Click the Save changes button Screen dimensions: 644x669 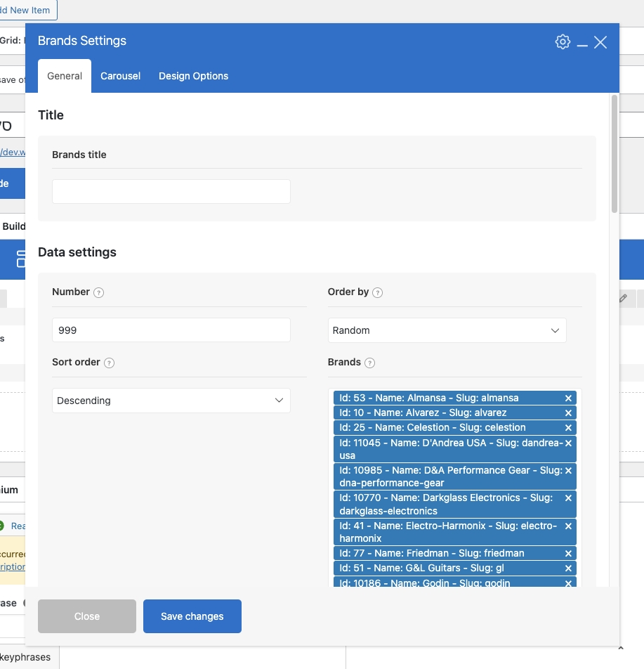pos(192,616)
